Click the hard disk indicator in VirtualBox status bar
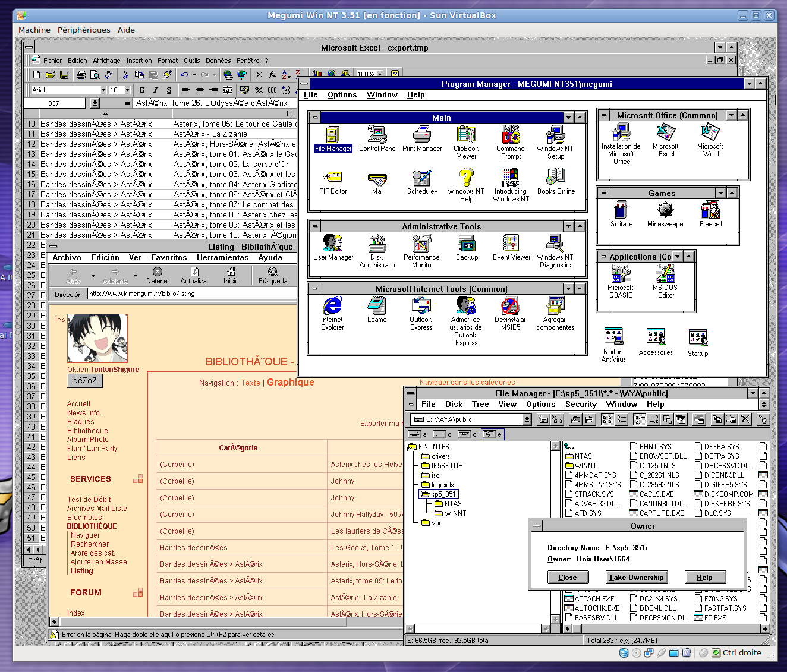 pyautogui.click(x=624, y=653)
